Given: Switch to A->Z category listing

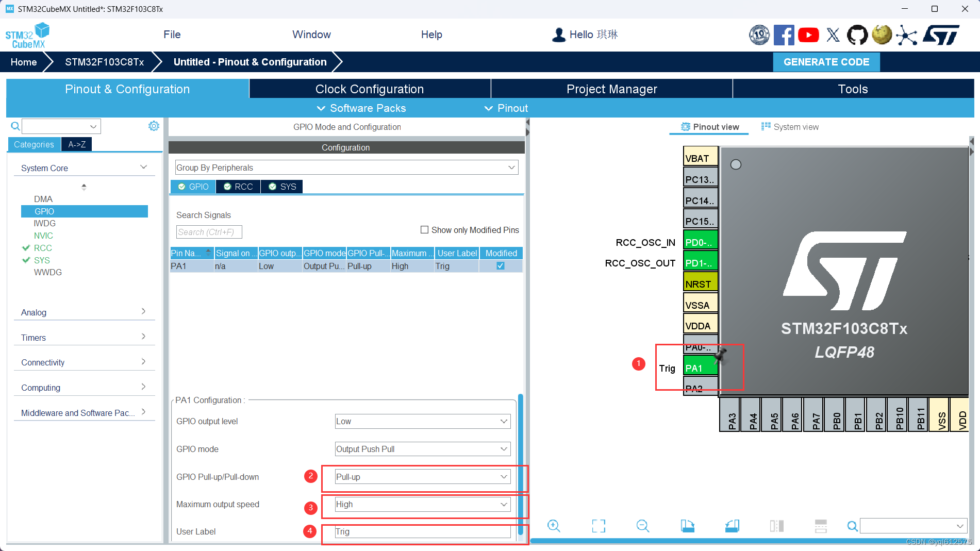Looking at the screenshot, I should coord(77,144).
